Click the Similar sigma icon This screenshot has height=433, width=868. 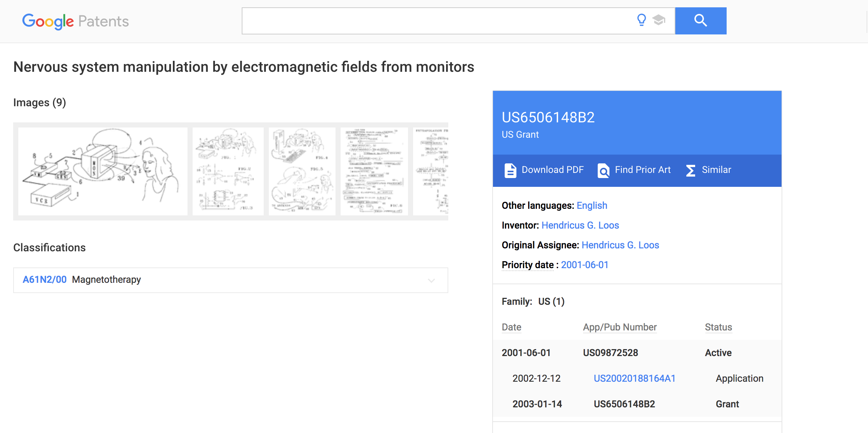pyautogui.click(x=690, y=170)
